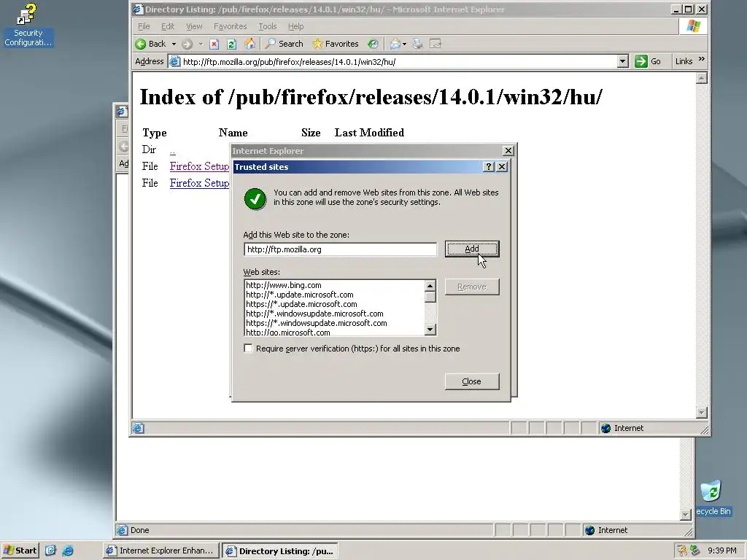Image resolution: width=747 pixels, height=560 pixels.
Task: Click Show Desktop quick launch icon
Action: [50, 551]
